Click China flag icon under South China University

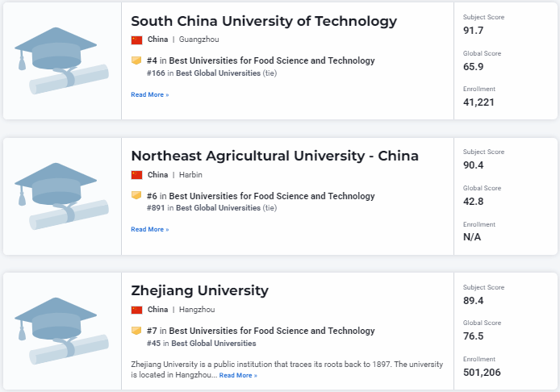coord(136,40)
